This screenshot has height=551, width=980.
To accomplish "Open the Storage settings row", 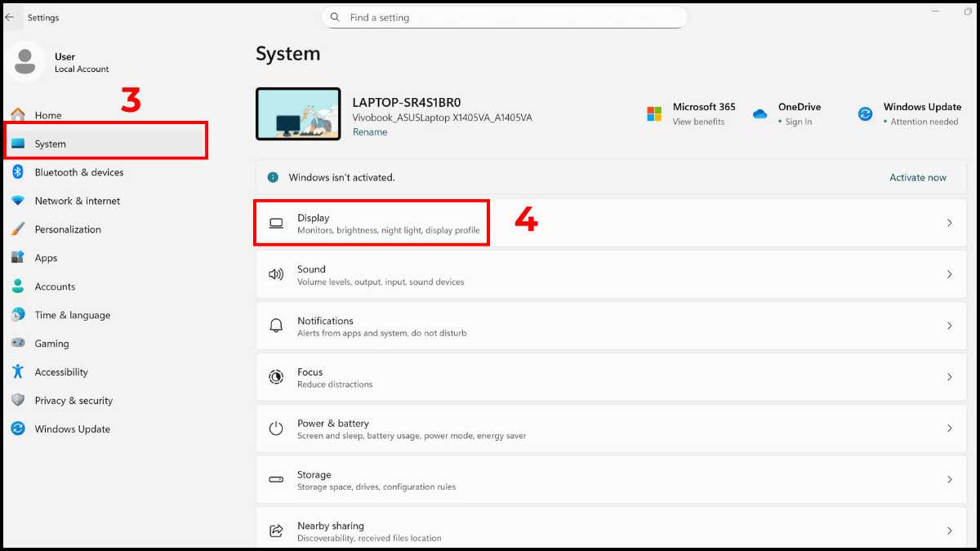I will click(604, 480).
